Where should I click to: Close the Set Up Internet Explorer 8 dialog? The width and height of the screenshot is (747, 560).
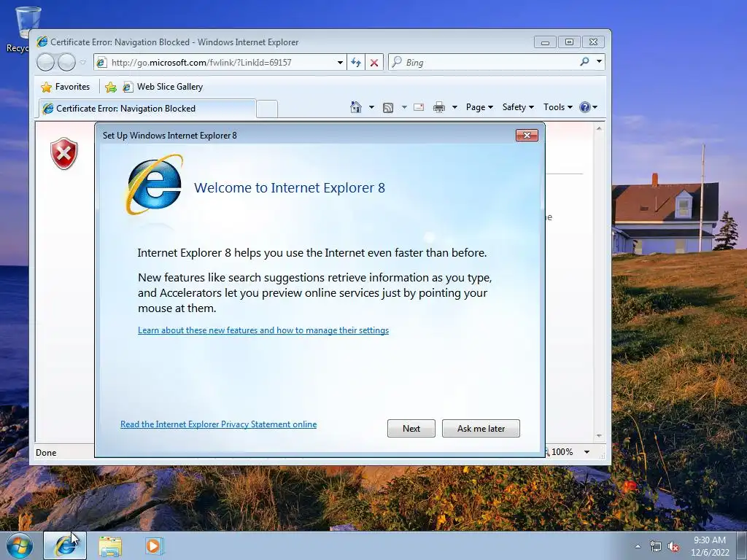[527, 135]
